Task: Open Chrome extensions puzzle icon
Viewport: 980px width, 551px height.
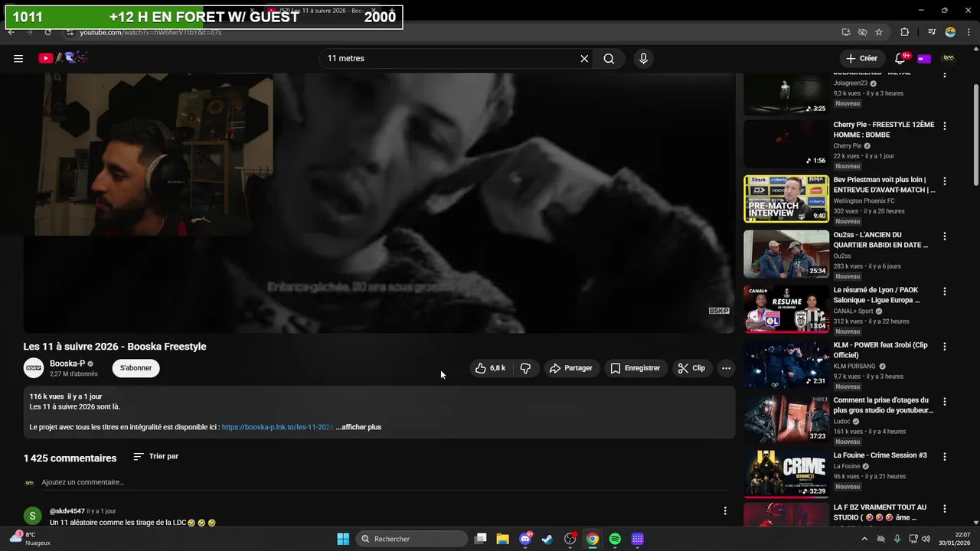Action: coord(905,32)
